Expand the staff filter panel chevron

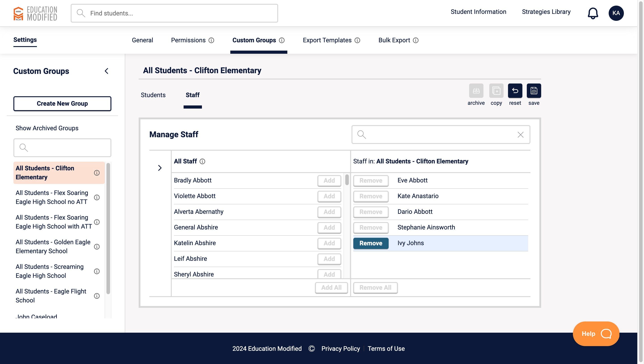point(160,168)
